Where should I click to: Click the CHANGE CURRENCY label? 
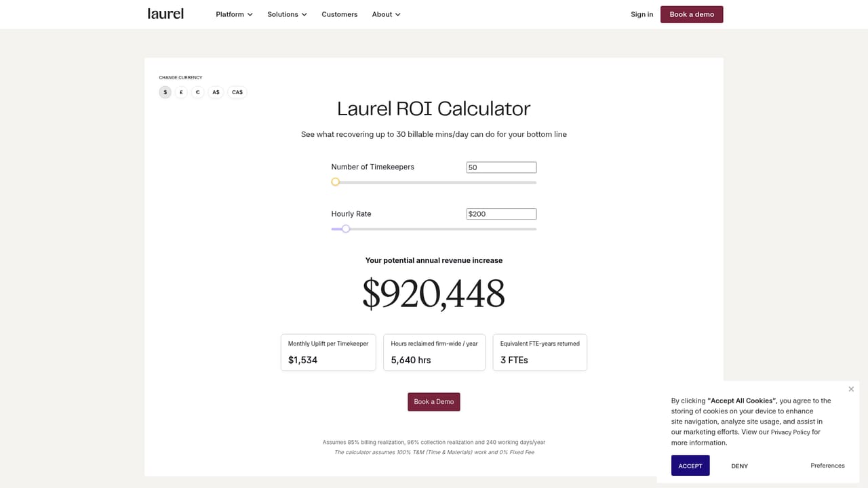180,77
